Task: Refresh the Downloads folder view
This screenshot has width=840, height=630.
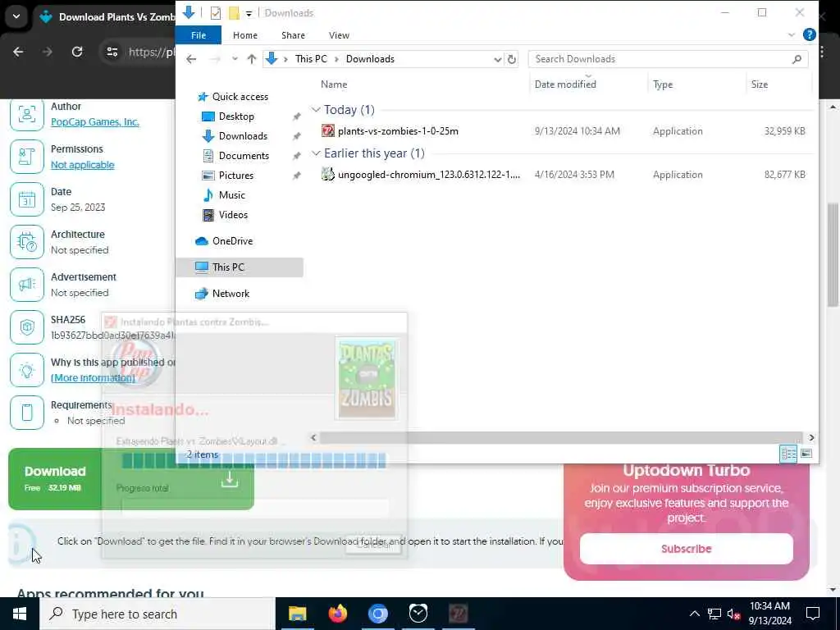Action: 512,59
